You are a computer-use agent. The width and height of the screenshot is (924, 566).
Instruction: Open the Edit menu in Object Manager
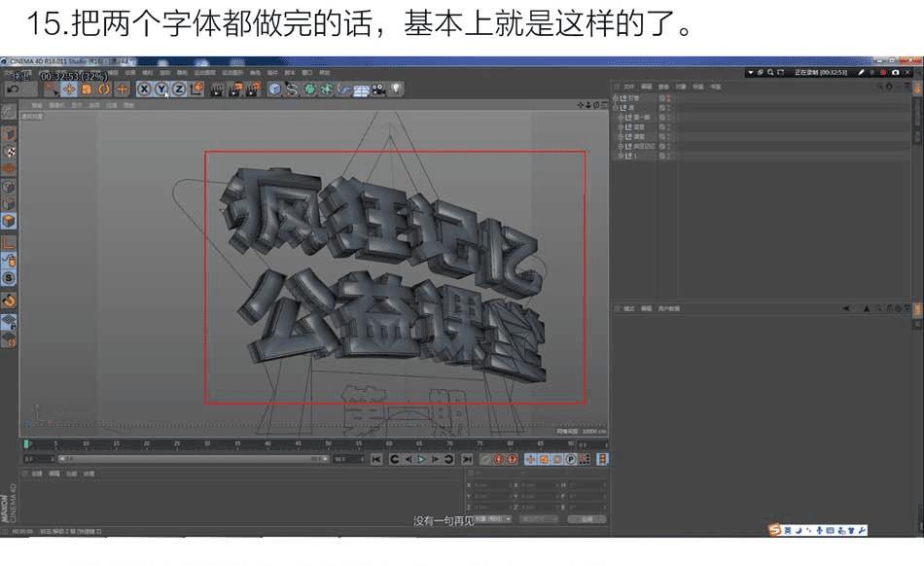(647, 87)
